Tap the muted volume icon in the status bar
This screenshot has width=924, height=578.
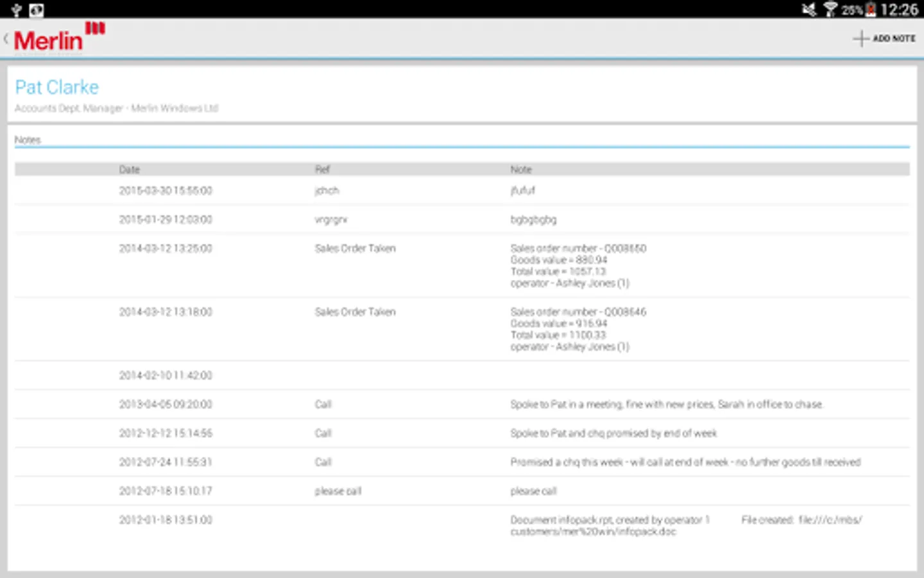(809, 10)
